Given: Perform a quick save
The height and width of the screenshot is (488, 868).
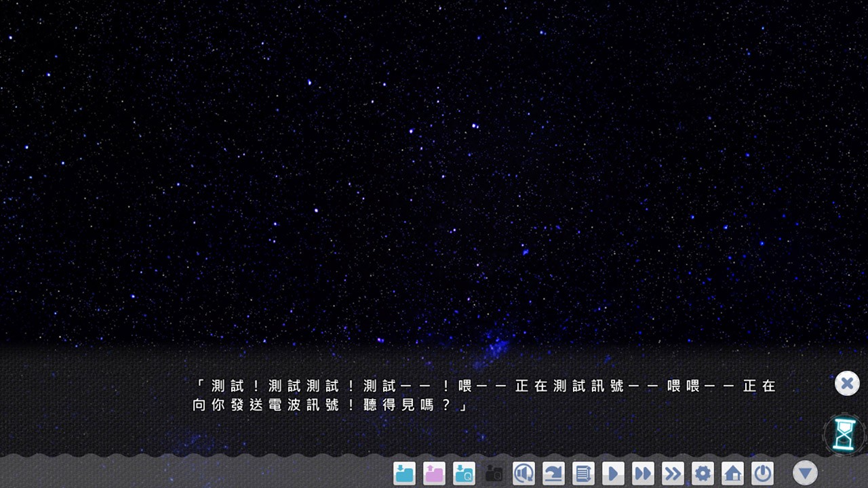Looking at the screenshot, I should 464,474.
